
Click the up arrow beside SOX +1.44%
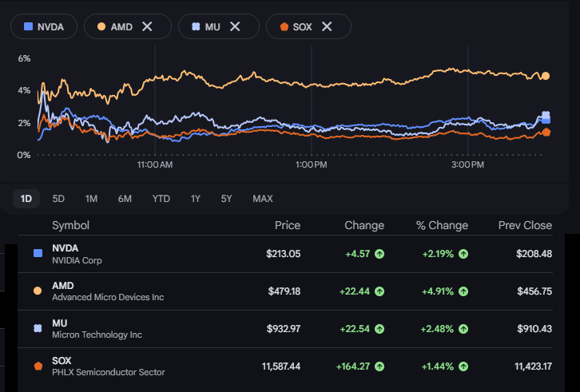tap(463, 366)
